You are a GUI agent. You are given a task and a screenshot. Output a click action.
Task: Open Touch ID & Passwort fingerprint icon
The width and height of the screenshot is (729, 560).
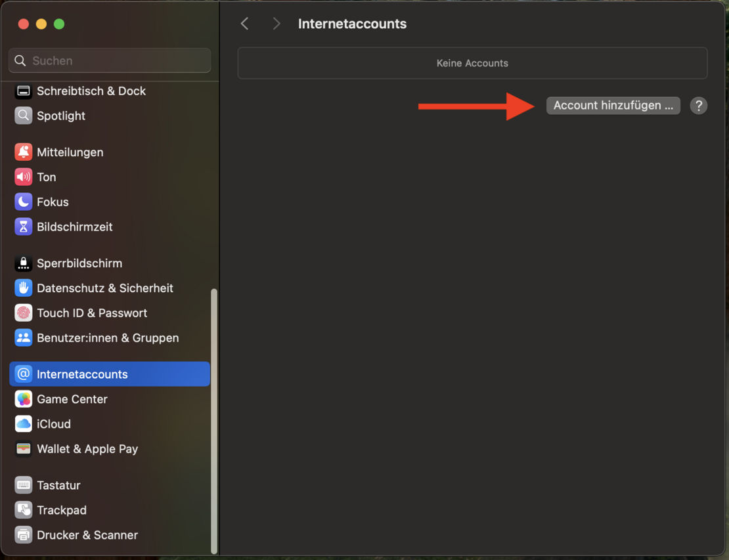23,312
